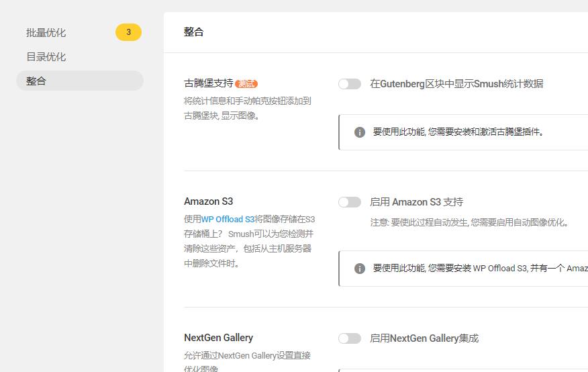Click notice text mentioning WP Offload S3 install

point(481,269)
